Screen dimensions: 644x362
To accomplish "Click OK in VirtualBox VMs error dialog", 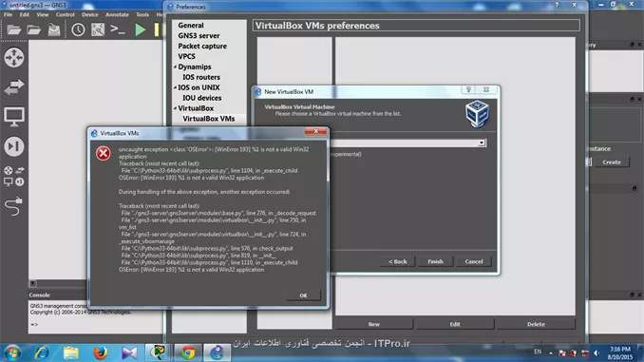I will [x=303, y=295].
